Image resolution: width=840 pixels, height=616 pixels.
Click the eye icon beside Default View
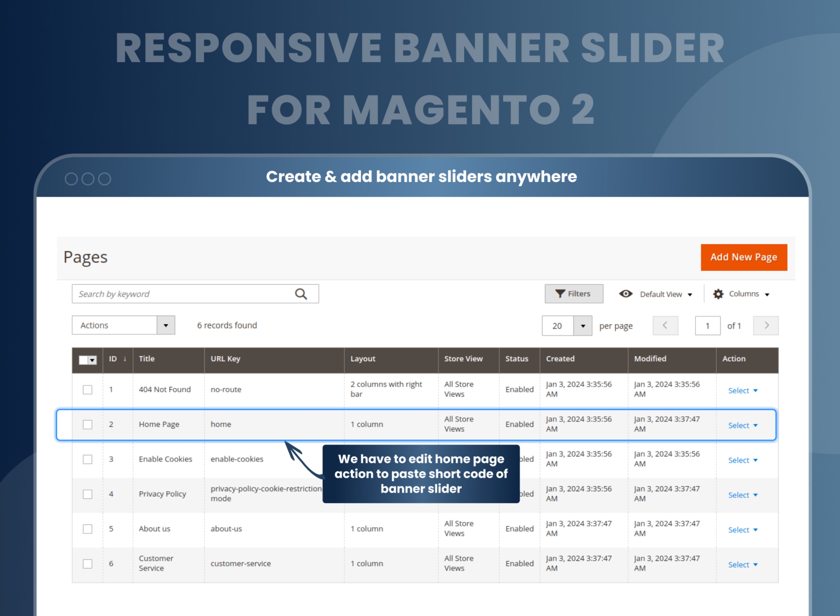626,294
